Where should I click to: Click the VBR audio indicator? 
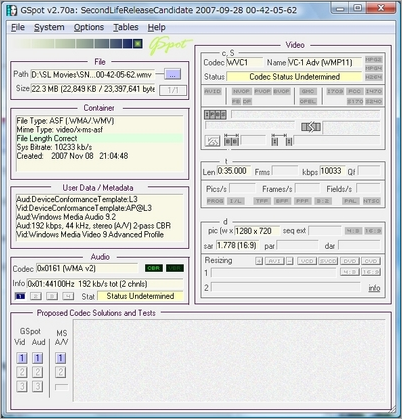point(175,268)
